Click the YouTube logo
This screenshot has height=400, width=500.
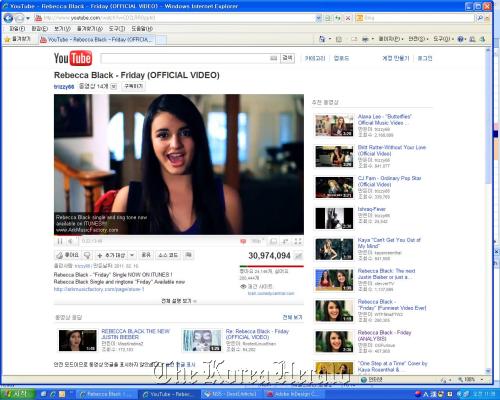[73, 58]
